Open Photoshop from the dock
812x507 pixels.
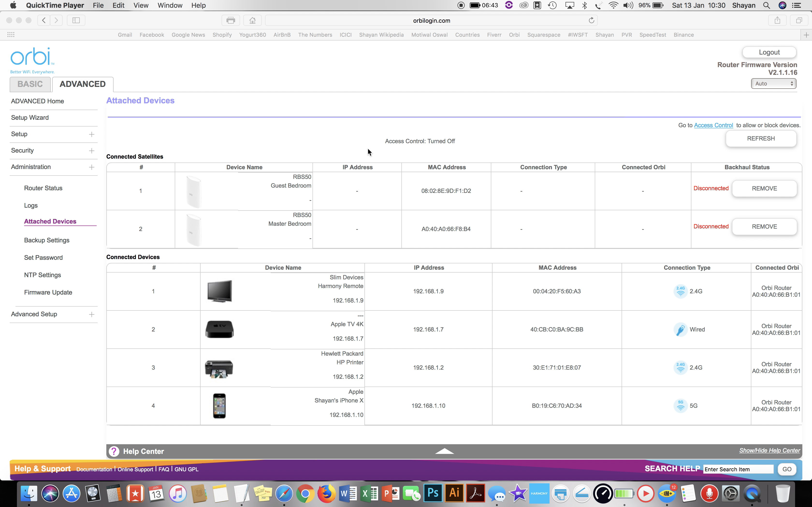(433, 493)
